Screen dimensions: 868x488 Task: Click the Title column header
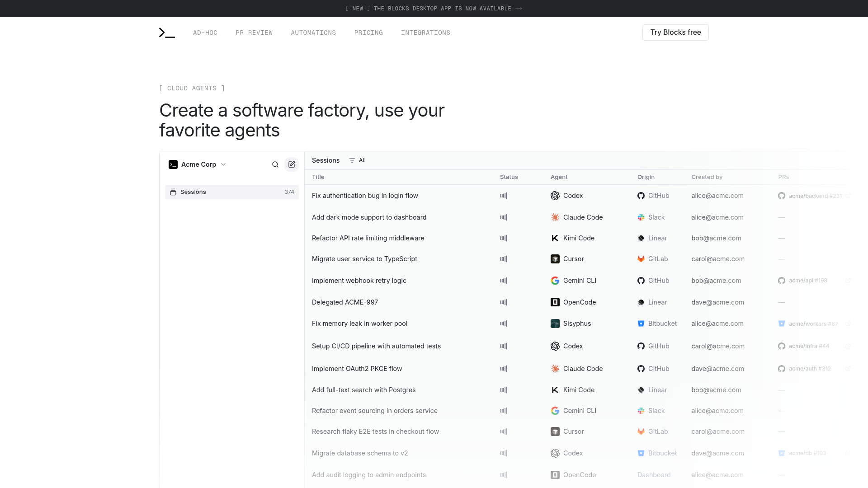click(318, 177)
